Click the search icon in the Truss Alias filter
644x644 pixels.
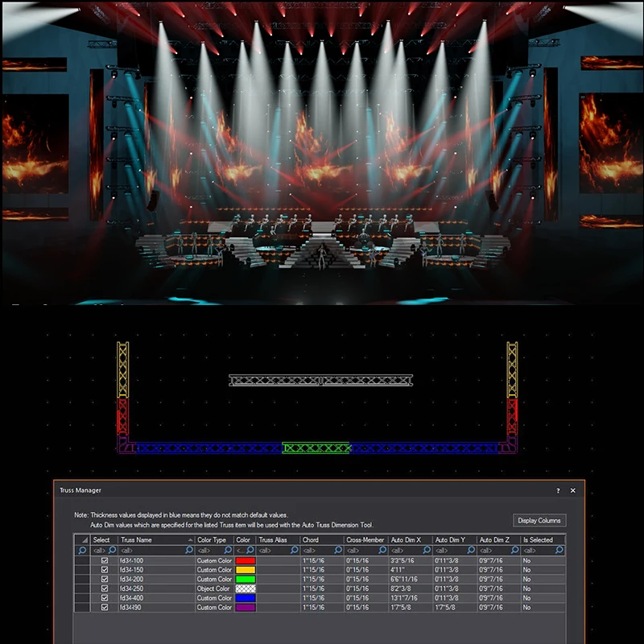295,550
